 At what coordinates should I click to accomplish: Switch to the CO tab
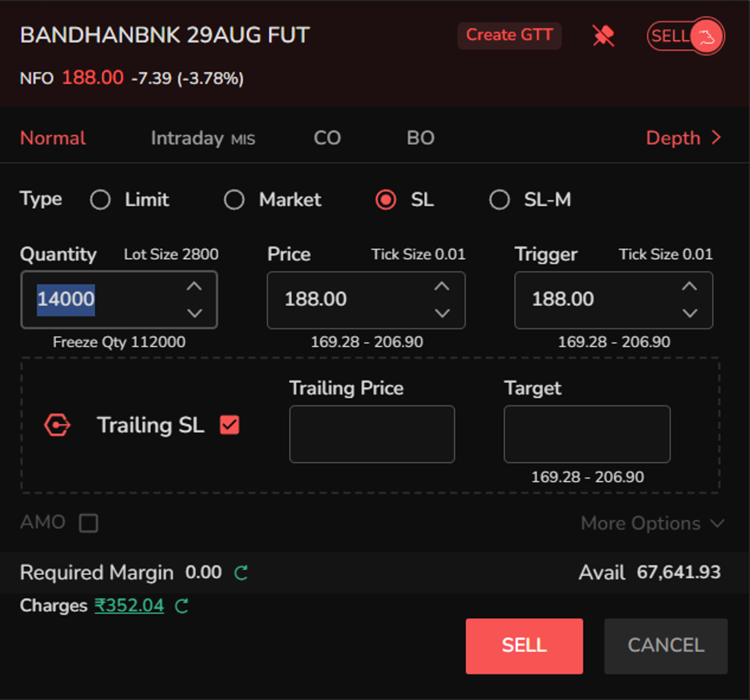[327, 138]
